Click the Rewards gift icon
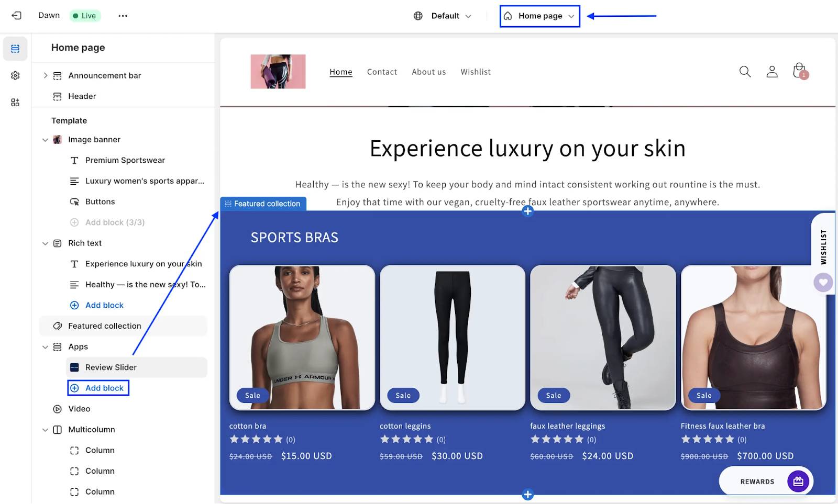The height and width of the screenshot is (504, 838). pyautogui.click(x=797, y=481)
